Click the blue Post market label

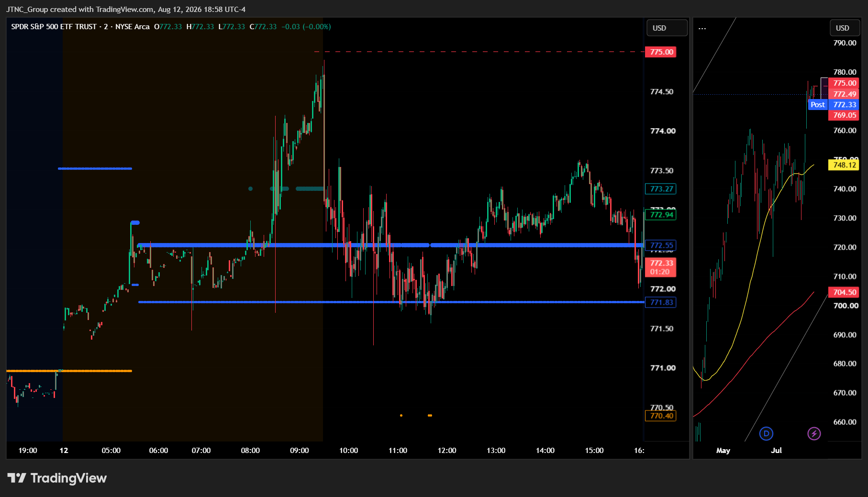coord(818,105)
